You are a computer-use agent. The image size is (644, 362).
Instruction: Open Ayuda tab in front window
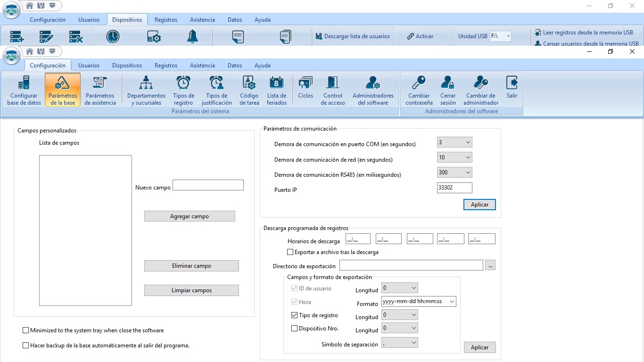tap(263, 66)
